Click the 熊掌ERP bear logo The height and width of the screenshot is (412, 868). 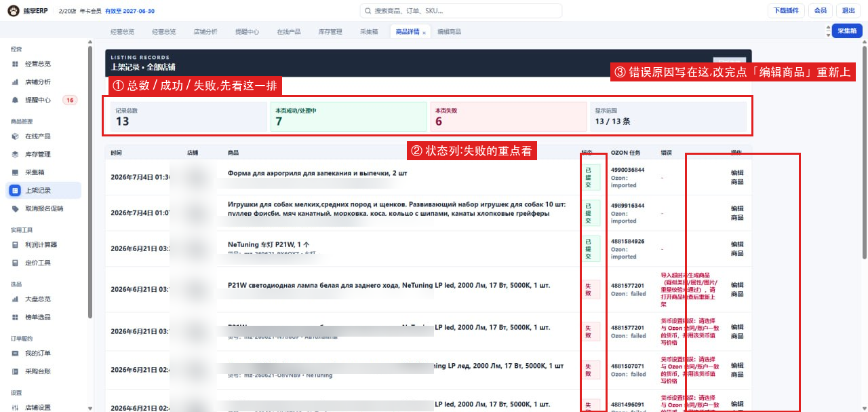(13, 10)
